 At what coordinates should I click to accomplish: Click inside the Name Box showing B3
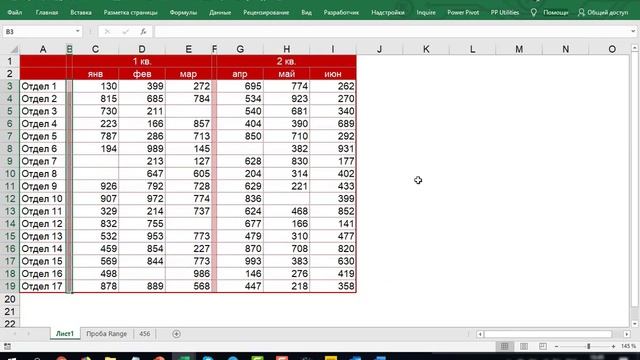tap(39, 31)
